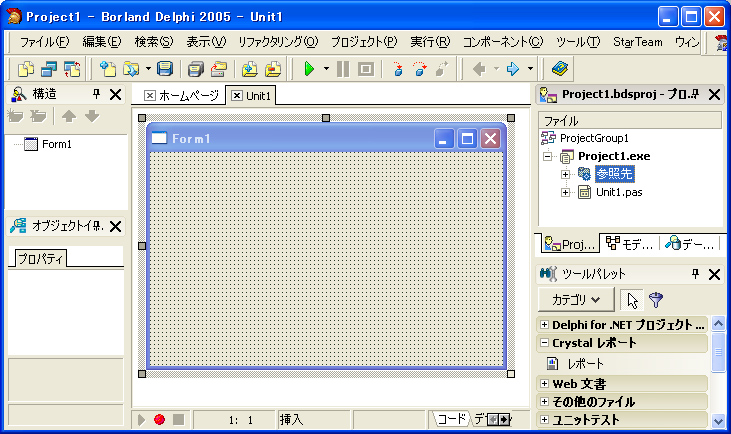Switch to the ホームページ tab
731x434 pixels.
[181, 96]
